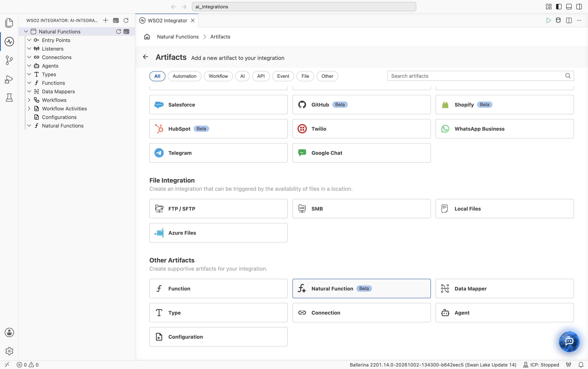The height and width of the screenshot is (369, 588).
Task: Select the AI filter tab
Action: point(242,76)
